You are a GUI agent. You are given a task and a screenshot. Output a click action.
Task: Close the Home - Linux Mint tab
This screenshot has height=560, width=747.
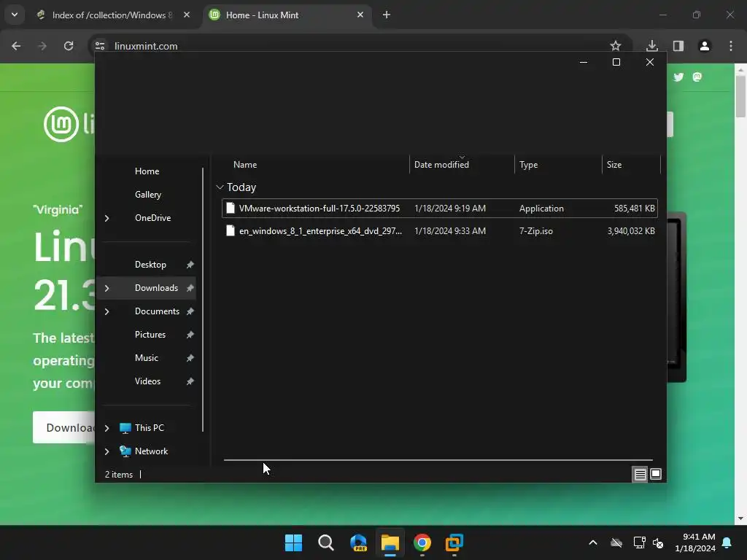[360, 15]
